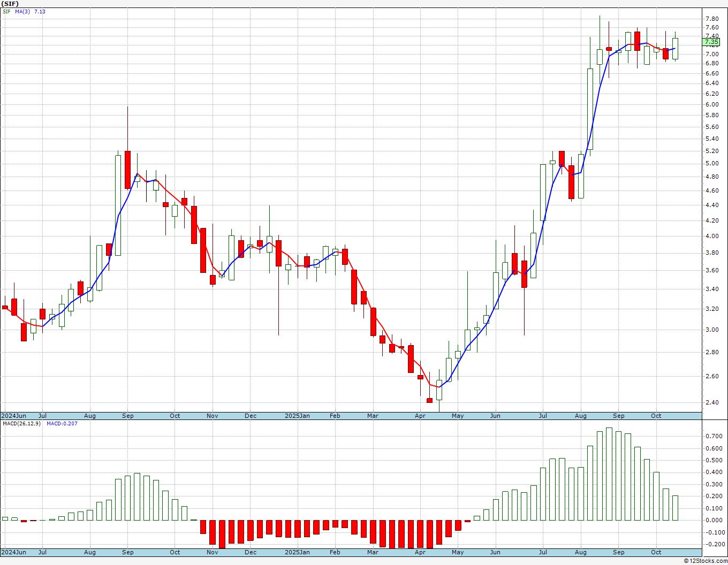This screenshot has height=565, width=728.
Task: Click the 5.20 price axis label
Action: tap(711, 151)
